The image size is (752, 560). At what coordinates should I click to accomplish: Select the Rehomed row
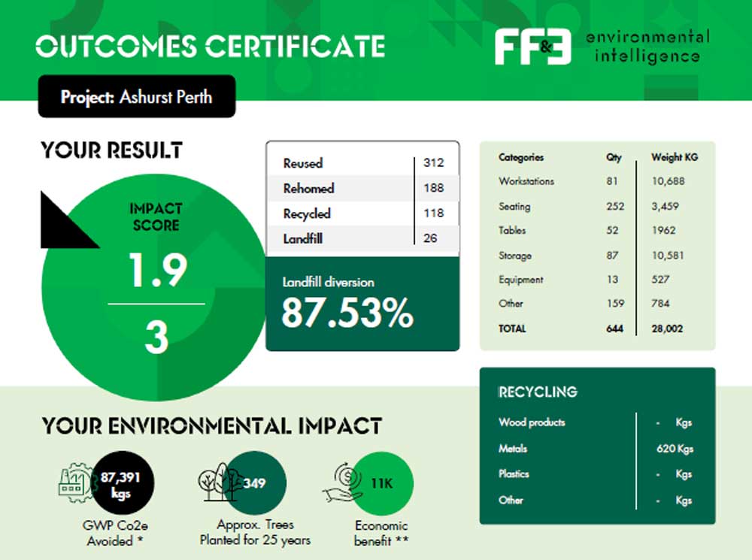click(362, 188)
